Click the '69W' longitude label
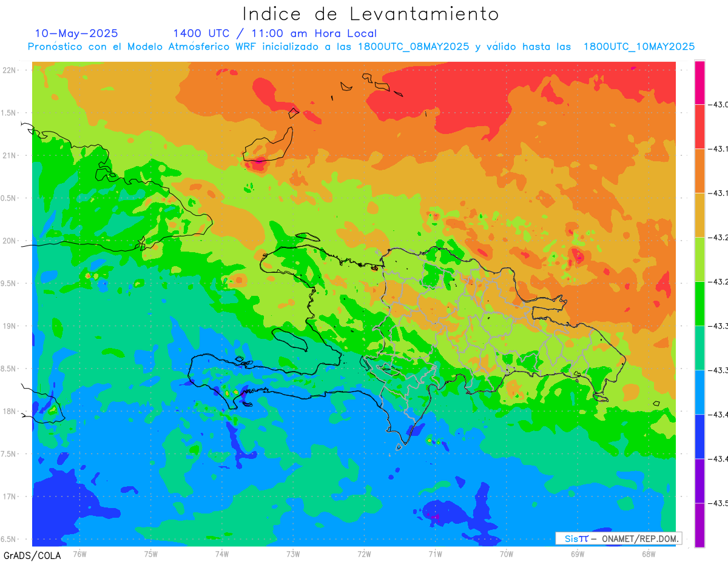The width and height of the screenshot is (728, 562). coord(578,554)
